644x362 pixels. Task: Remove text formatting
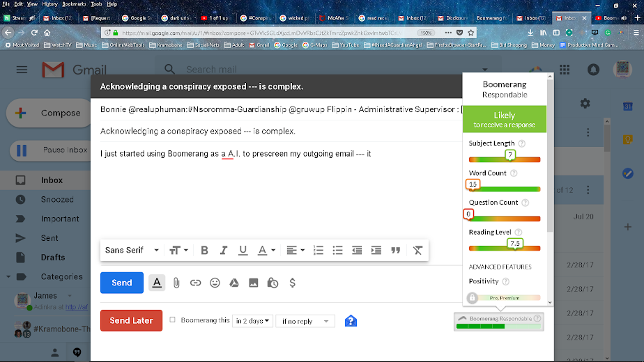(417, 250)
